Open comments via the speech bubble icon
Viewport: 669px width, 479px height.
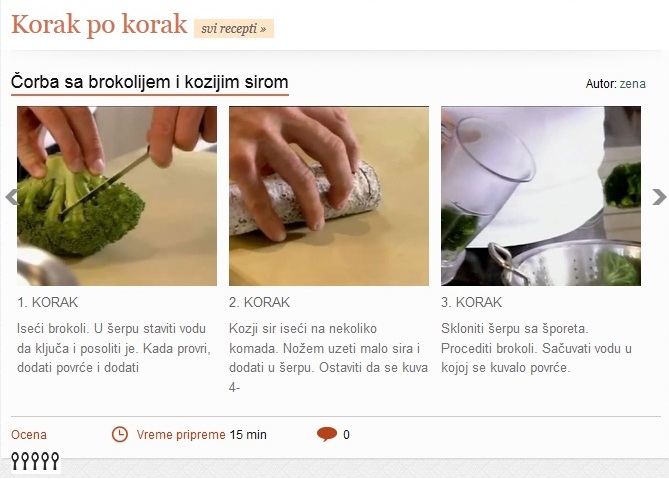(x=327, y=434)
